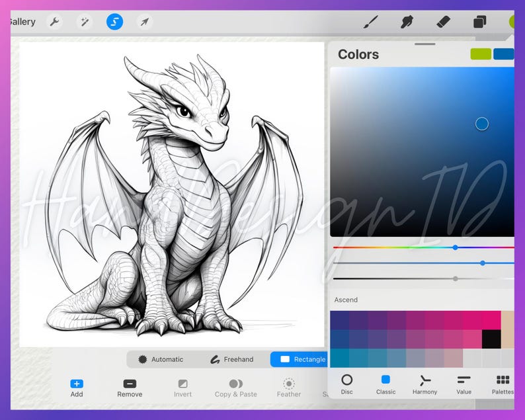Viewport: 525px width, 420px height.
Task: Select the blue secondary color swatch
Action: point(504,54)
